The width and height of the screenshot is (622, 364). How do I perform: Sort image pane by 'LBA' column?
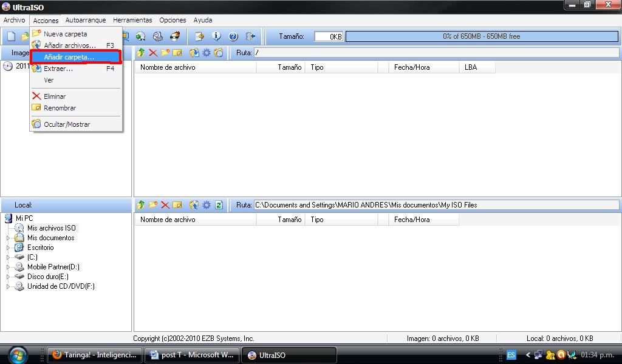pos(477,67)
